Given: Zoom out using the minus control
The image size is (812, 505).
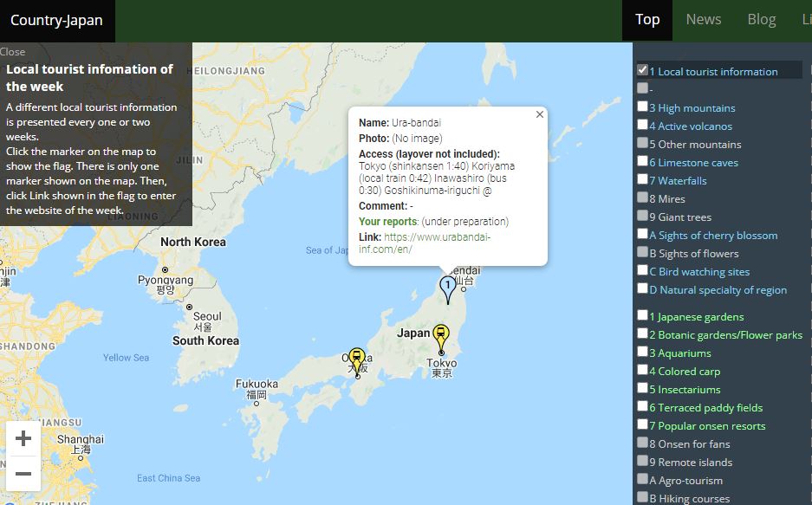Looking at the screenshot, I should [x=23, y=473].
